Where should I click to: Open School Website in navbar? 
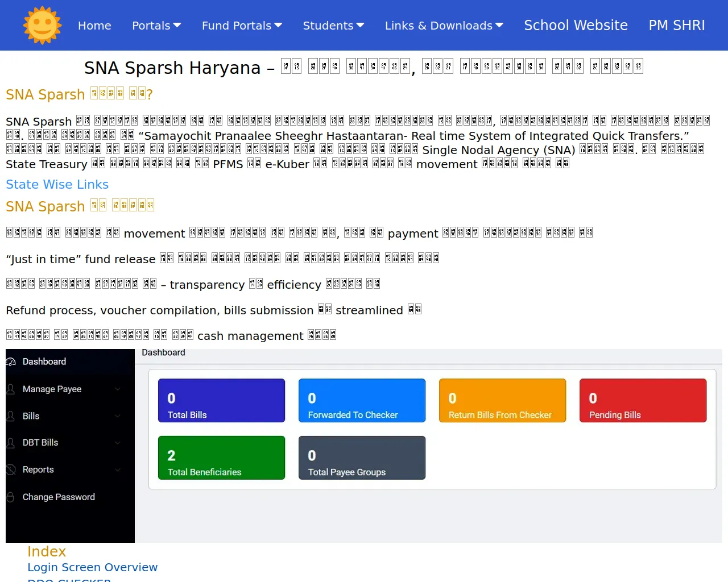click(576, 26)
